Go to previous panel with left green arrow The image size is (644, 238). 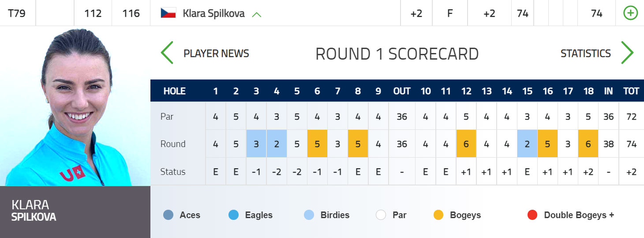[x=167, y=53]
